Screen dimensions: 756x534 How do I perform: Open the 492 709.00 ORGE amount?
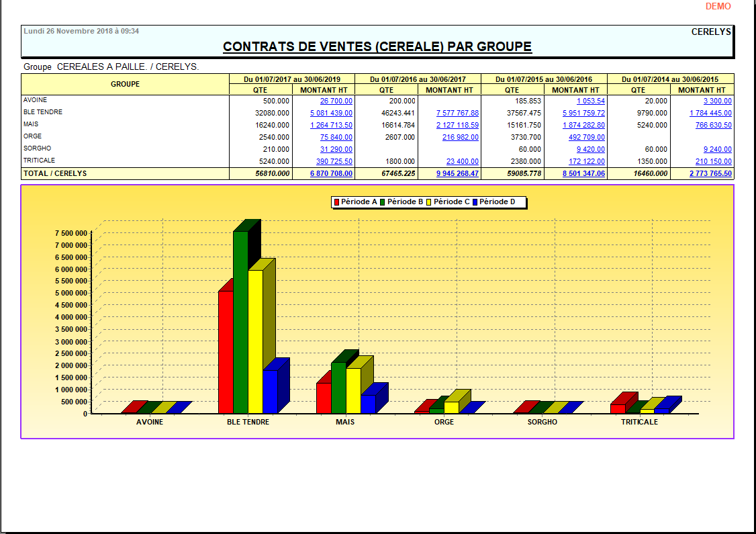587,137
